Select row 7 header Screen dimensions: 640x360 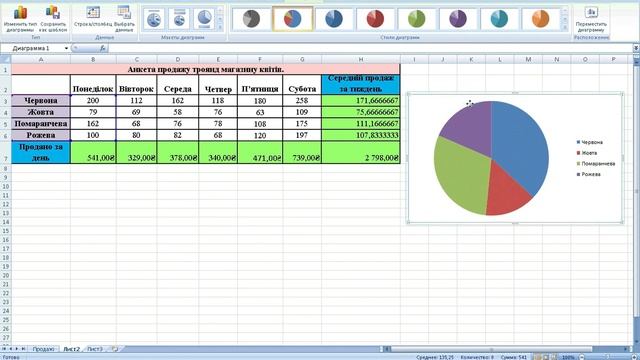(5, 152)
